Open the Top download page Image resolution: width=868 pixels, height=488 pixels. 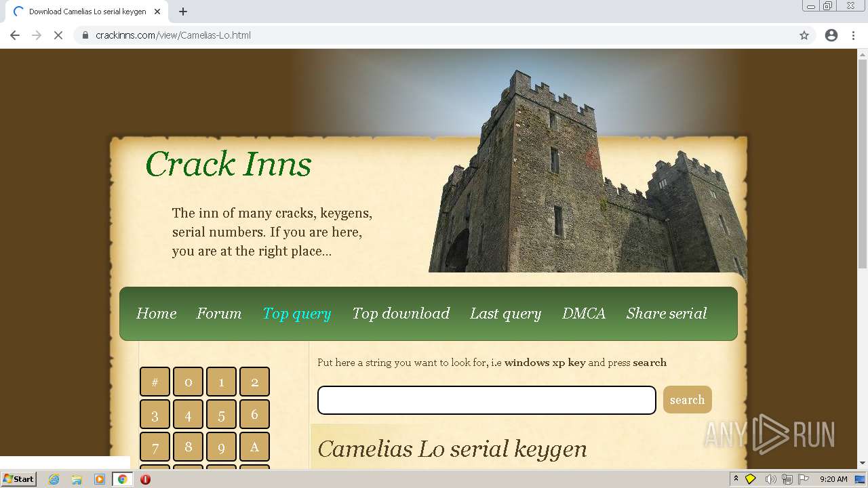click(x=401, y=313)
